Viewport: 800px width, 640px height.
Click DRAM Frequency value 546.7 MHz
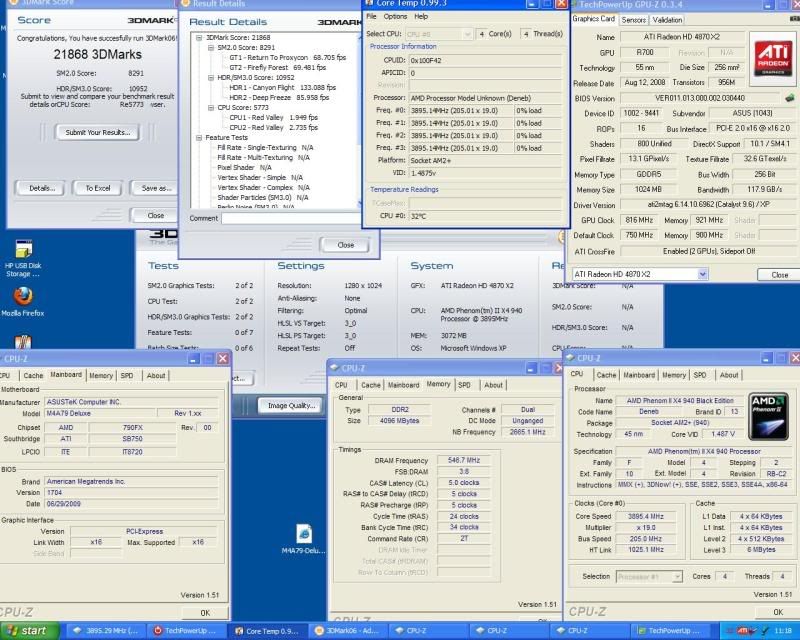tap(464, 460)
